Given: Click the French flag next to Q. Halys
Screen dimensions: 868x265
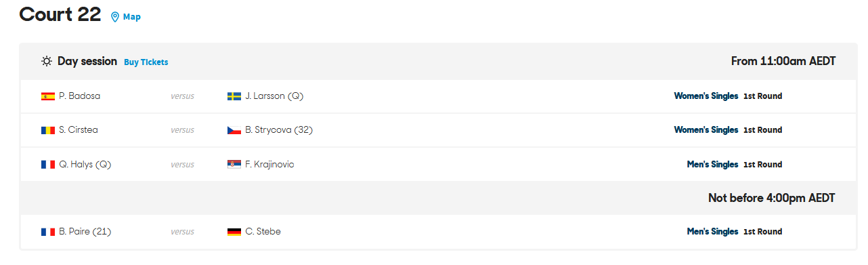Looking at the screenshot, I should pos(48,165).
